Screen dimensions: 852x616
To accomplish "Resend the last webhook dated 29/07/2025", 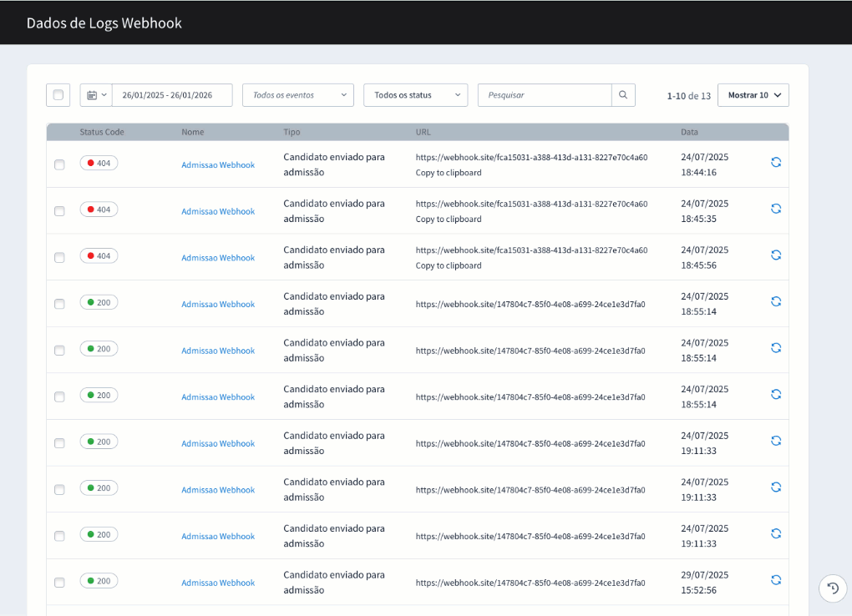I will pos(776,579).
